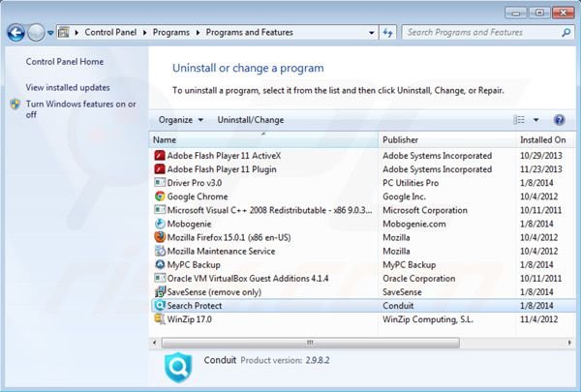The width and height of the screenshot is (581, 392).
Task: Select Oracle VM VirtualBox icon
Action: coord(160,278)
